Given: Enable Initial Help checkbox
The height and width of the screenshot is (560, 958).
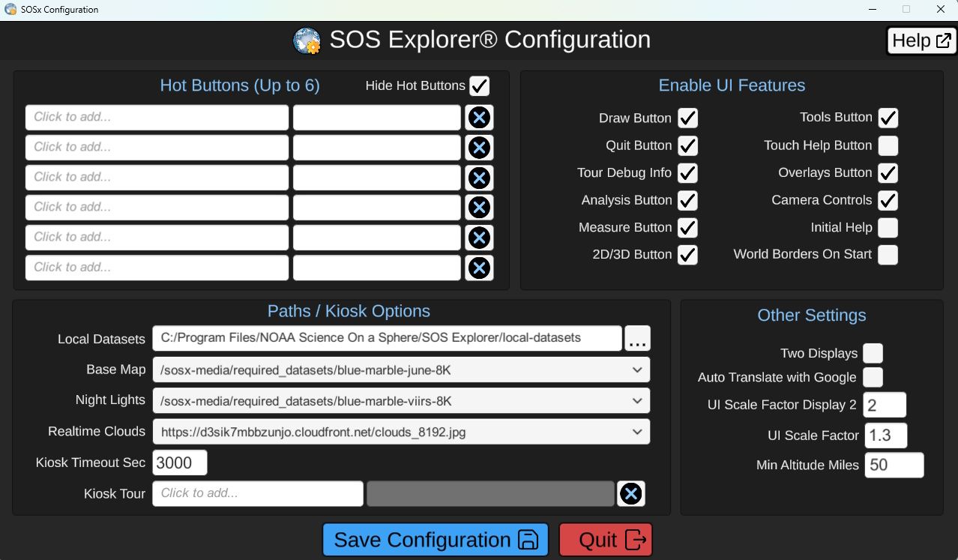Looking at the screenshot, I should click(888, 228).
